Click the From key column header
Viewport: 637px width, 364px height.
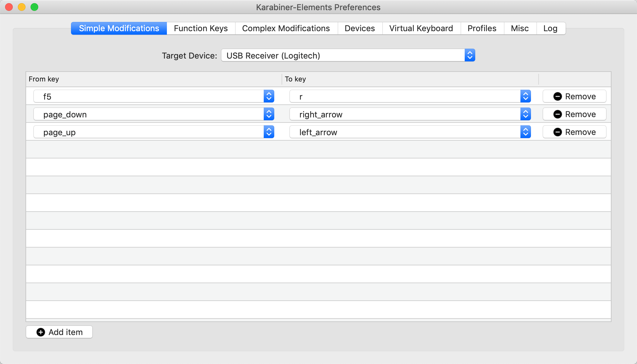click(x=44, y=79)
